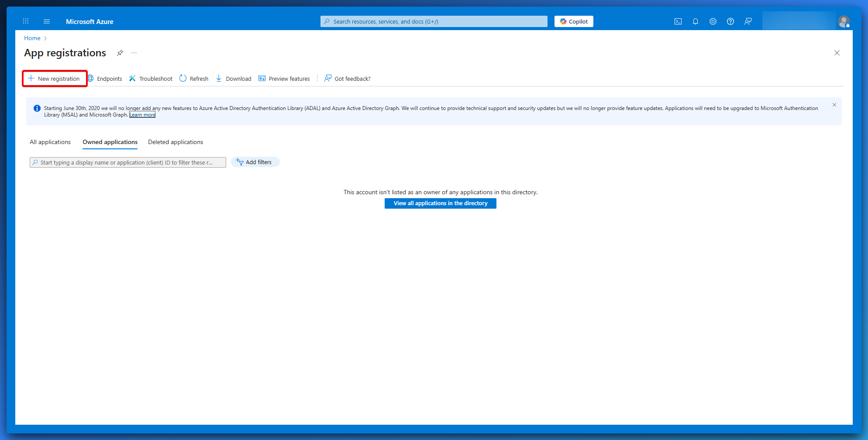The image size is (868, 440).
Task: Refresh the app registrations list
Action: tap(194, 79)
